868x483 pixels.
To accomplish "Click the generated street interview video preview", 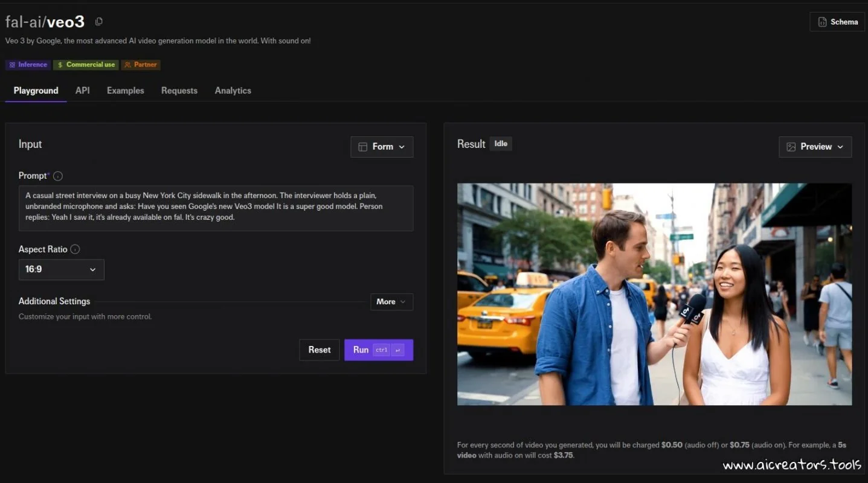I will point(654,294).
